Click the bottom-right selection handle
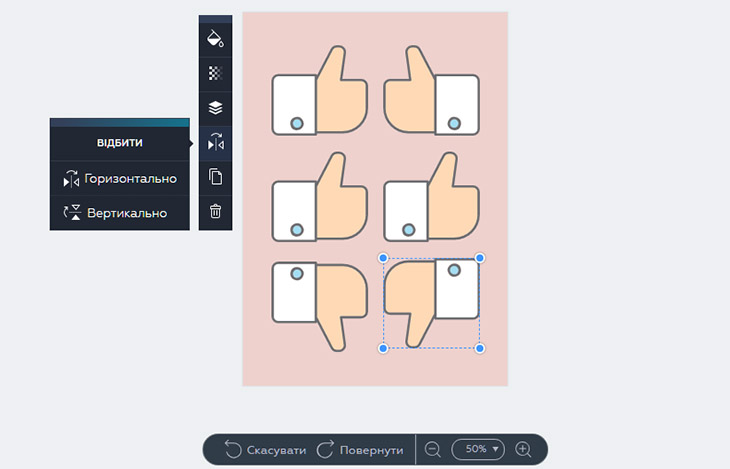The height and width of the screenshot is (469, 730). [x=480, y=348]
